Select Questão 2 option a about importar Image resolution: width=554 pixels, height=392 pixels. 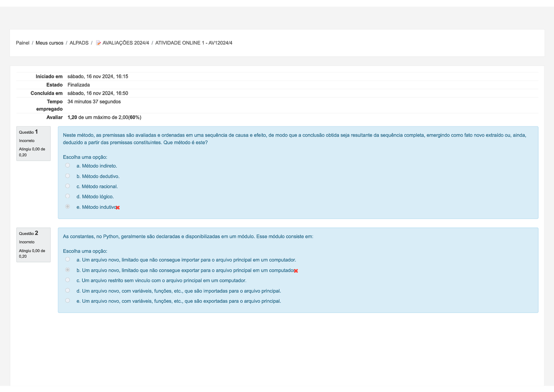68,259
